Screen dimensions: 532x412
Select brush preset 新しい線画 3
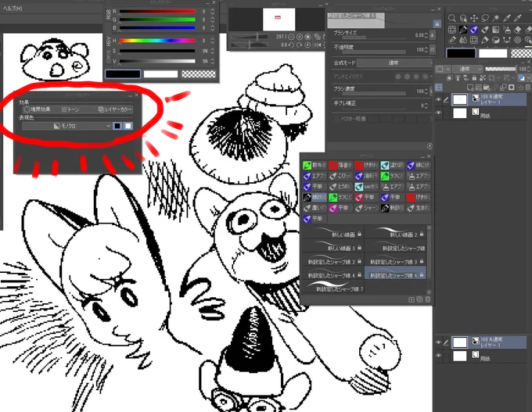coord(332,245)
